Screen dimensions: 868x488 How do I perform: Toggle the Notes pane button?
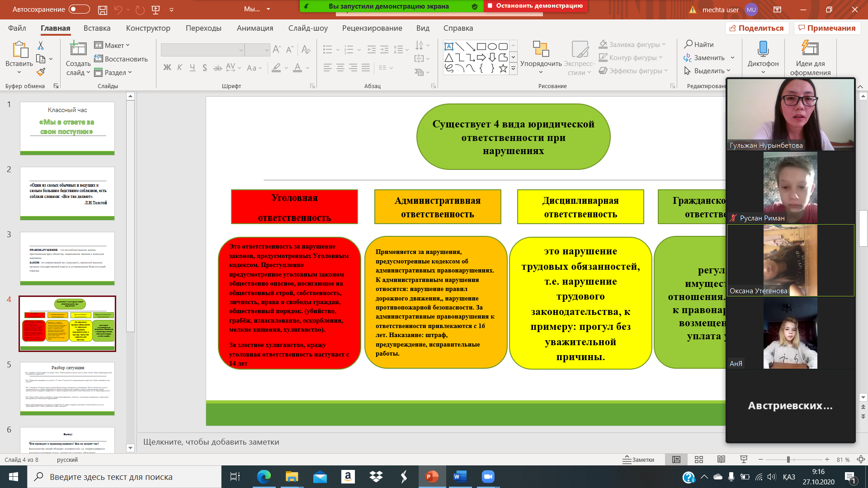(638, 460)
